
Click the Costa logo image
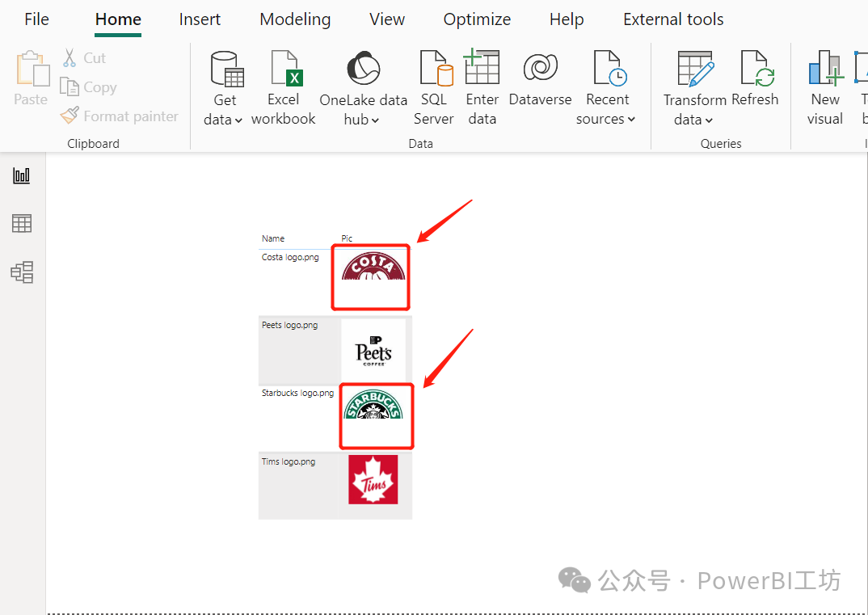click(373, 266)
